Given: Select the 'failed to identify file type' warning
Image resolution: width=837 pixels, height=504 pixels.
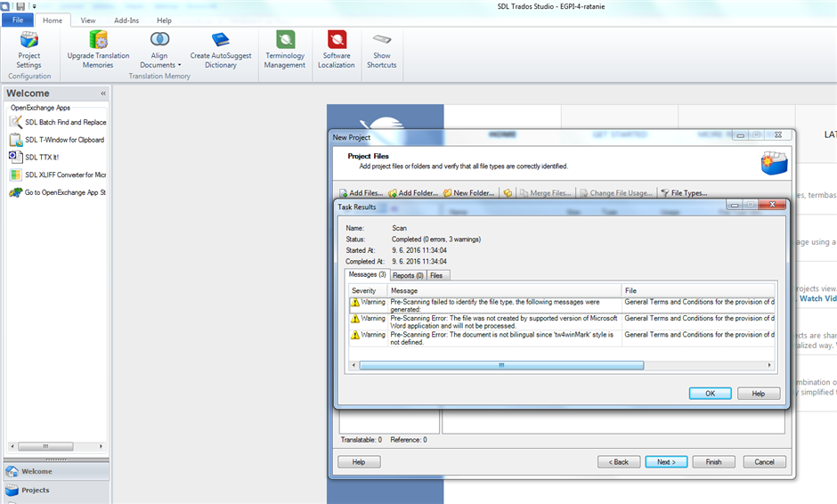Looking at the screenshot, I should [x=562, y=305].
